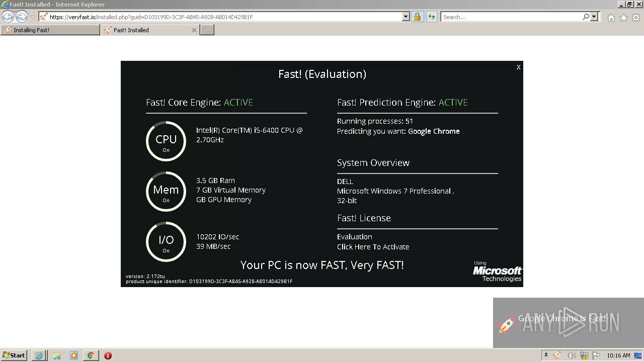
Task: Click the 10202 IO/sec value
Action: point(218,237)
